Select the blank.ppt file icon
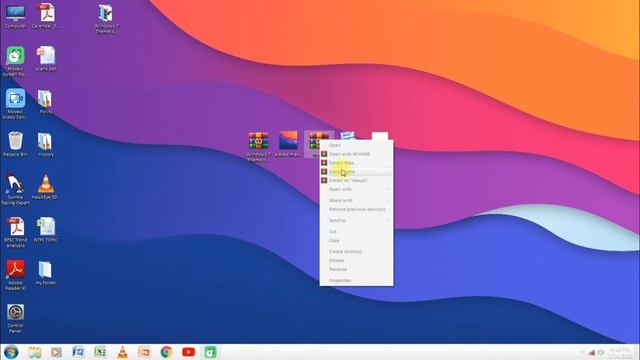The image size is (640, 360). (46, 59)
